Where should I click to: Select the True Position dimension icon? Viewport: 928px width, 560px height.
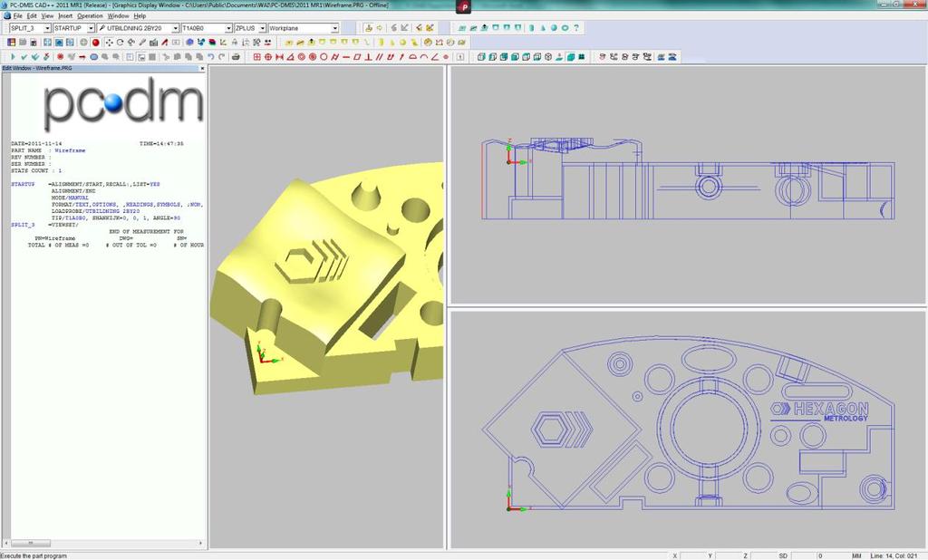click(x=268, y=57)
